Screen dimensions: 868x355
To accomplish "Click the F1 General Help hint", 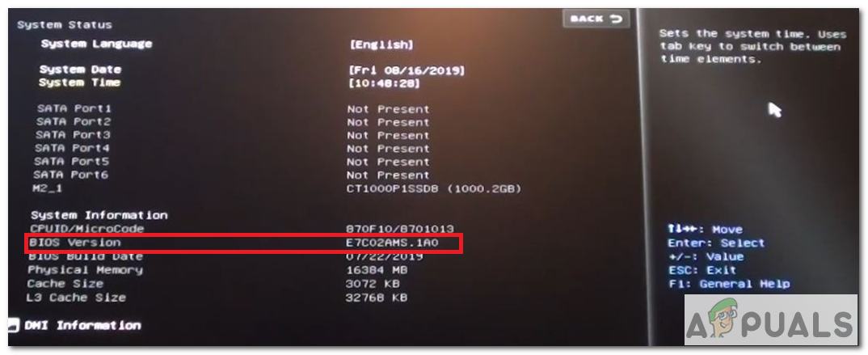I will pyautogui.click(x=728, y=284).
